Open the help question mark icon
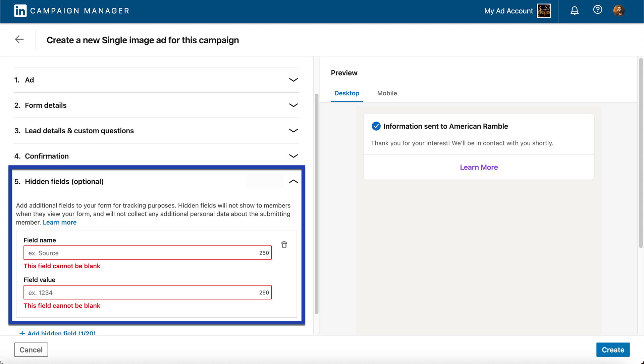 [x=597, y=10]
